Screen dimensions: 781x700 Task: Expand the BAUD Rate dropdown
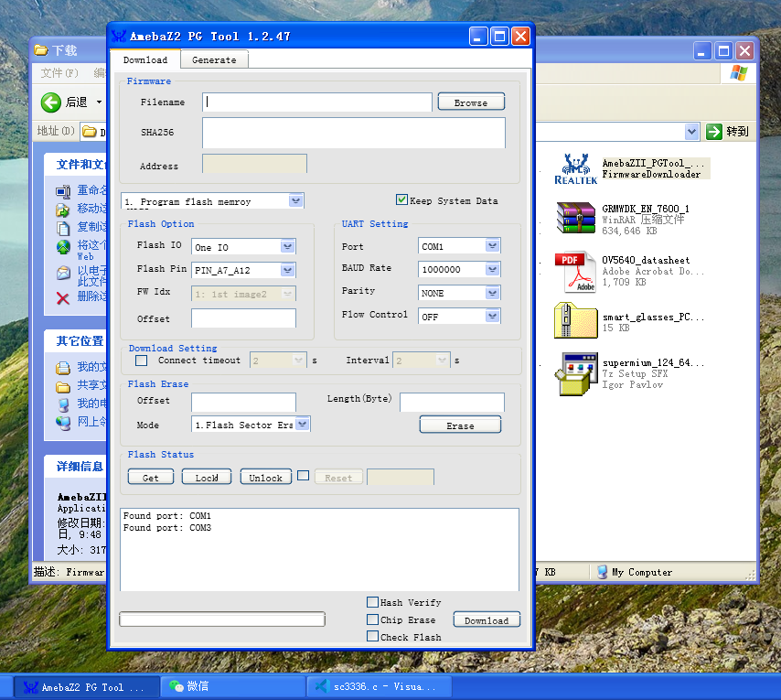click(x=493, y=269)
